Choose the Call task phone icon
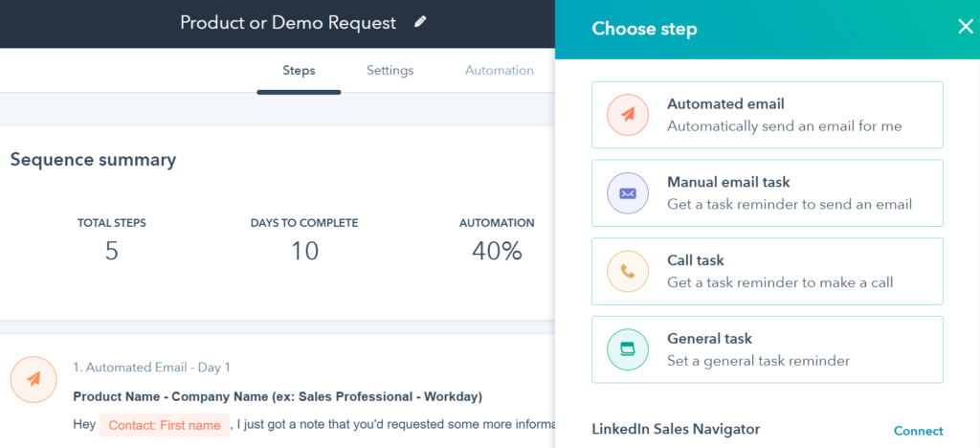980x448 pixels. (628, 272)
